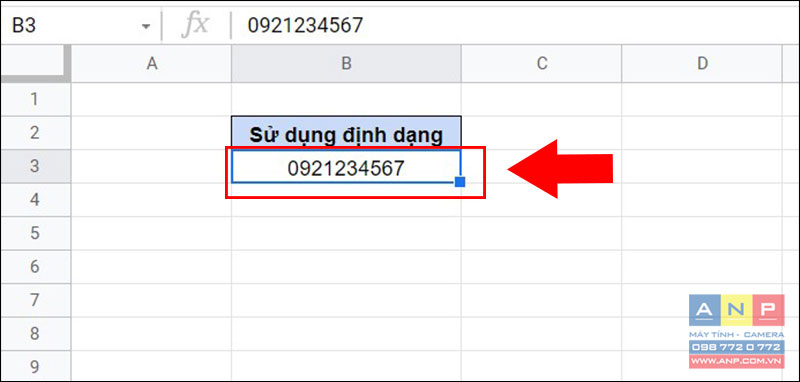
Task: Select row 1 header
Action: [x=36, y=99]
